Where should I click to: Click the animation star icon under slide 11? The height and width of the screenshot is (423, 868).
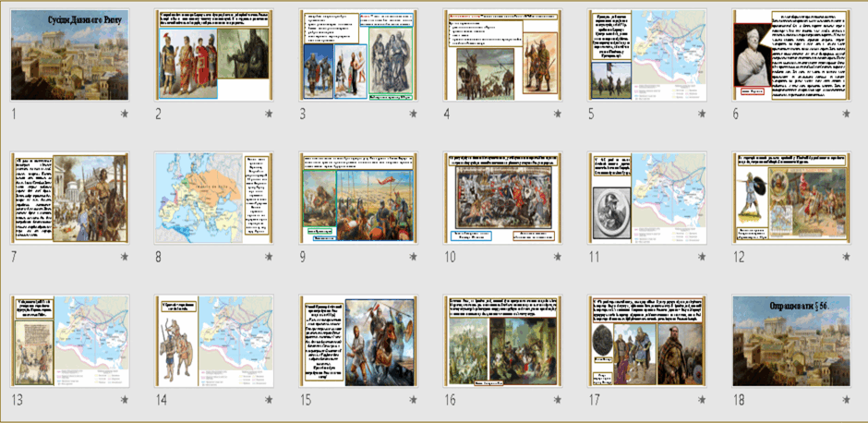coord(702,257)
